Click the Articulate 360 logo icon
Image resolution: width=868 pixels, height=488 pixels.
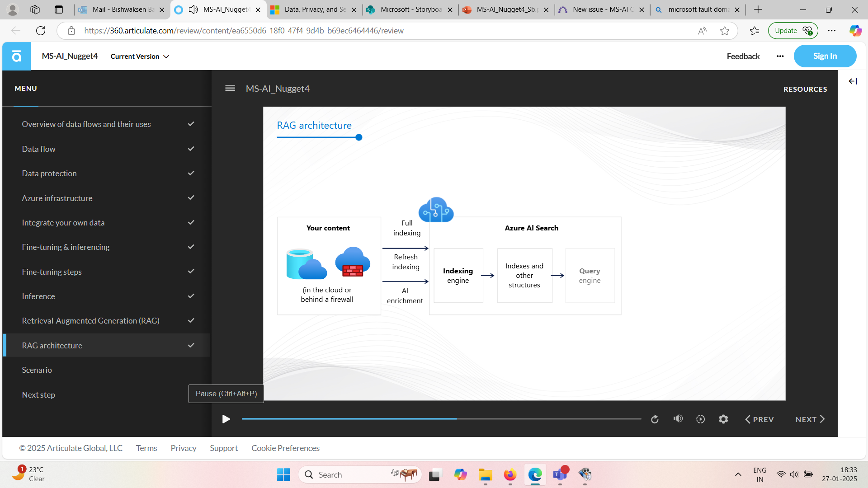pyautogui.click(x=16, y=56)
